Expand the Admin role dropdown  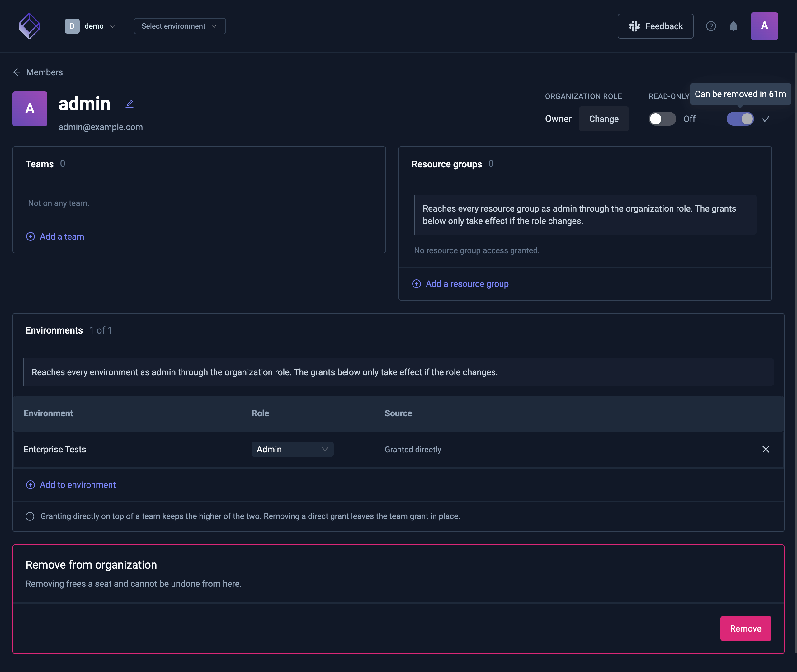(292, 450)
